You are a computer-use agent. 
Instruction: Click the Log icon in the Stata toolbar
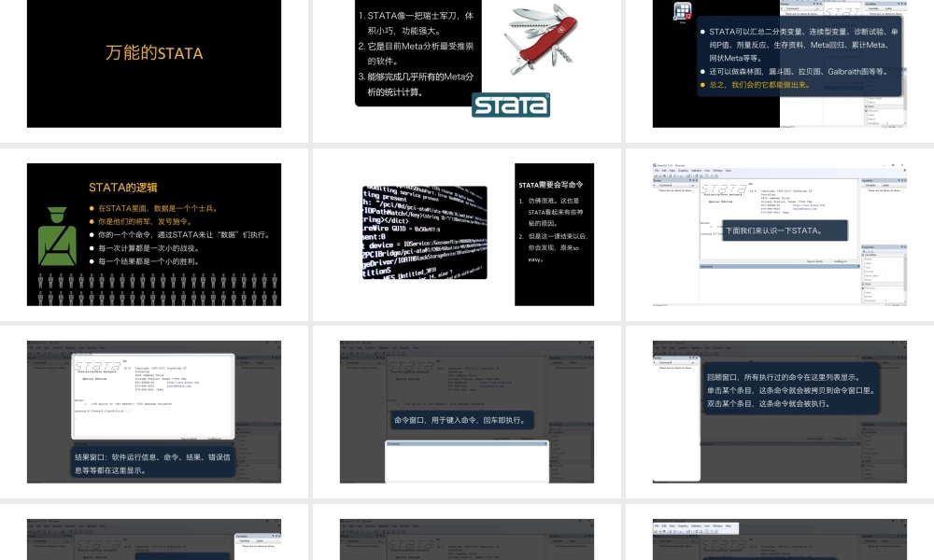tap(670, 175)
